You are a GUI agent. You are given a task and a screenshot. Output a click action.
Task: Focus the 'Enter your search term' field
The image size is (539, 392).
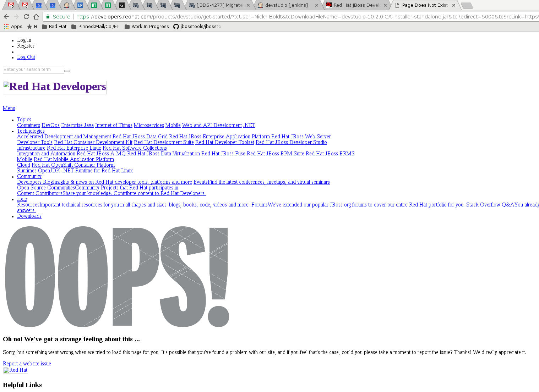(33, 70)
